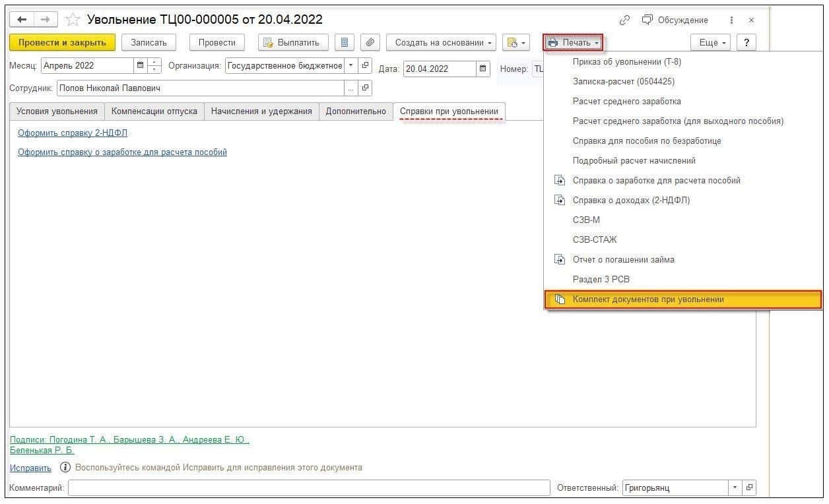829x504 pixels.
Task: Switch to Начисления и удержания tab
Action: coord(261,111)
